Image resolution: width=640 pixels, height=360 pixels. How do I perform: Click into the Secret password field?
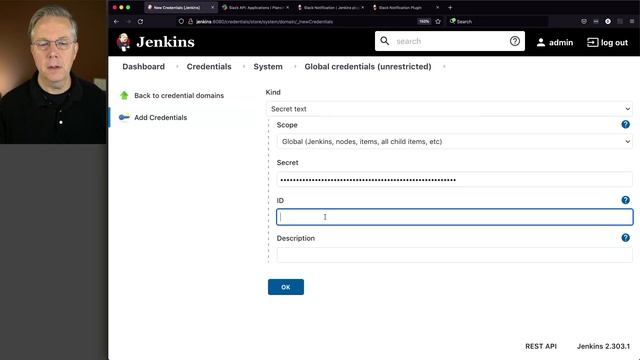coord(454,180)
